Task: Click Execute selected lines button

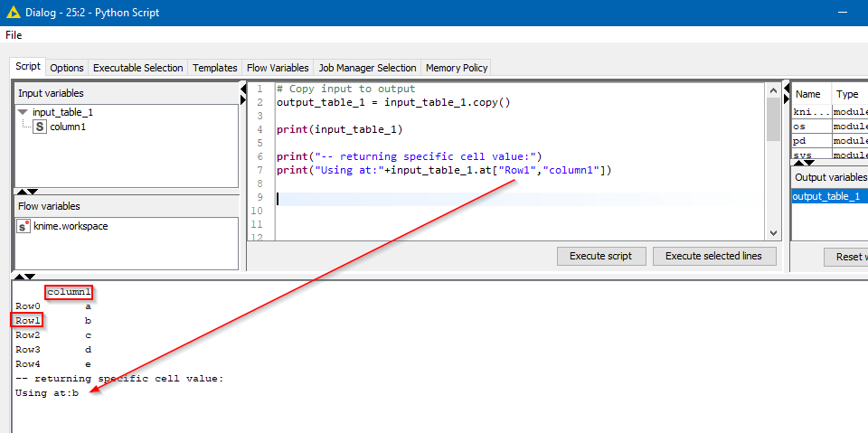Action: click(713, 256)
